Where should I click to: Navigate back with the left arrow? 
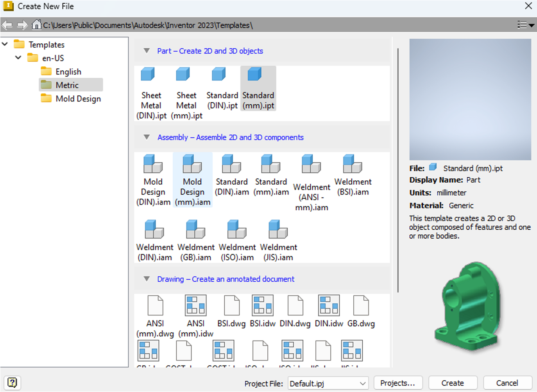tap(7, 25)
